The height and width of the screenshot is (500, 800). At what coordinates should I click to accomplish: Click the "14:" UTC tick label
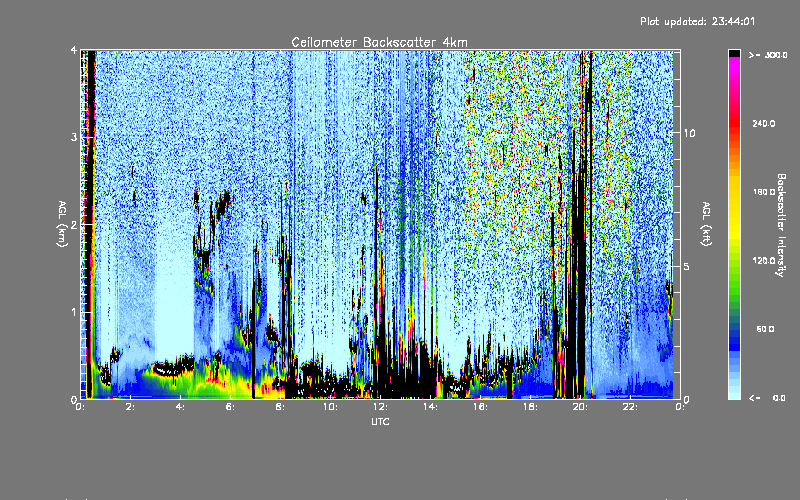click(x=430, y=407)
